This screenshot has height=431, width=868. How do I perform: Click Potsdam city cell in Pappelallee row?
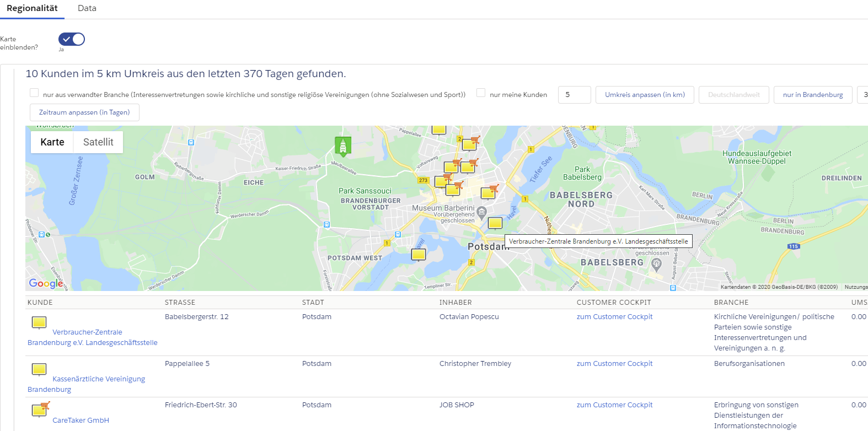[x=317, y=364]
